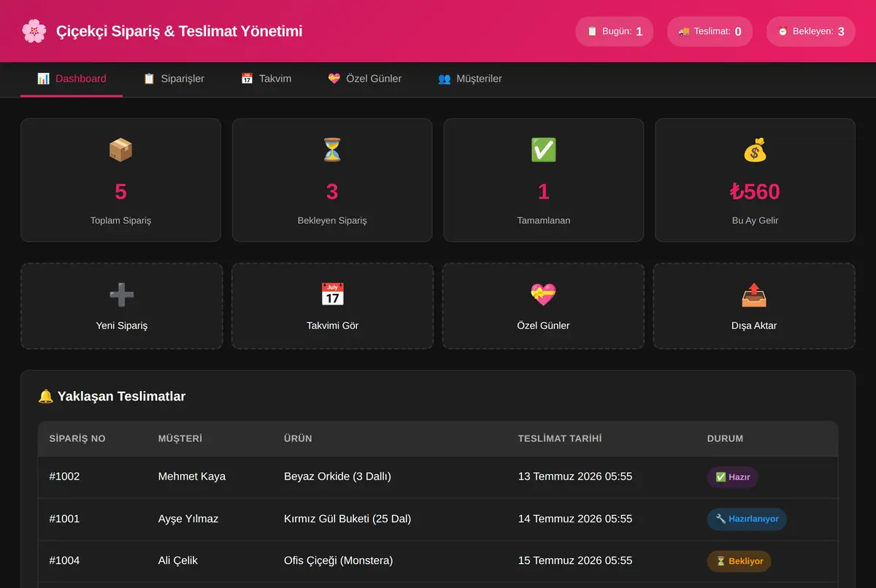Viewport: 876px width, 588px height.
Task: Click the Teslimat: 0 header badge
Action: point(710,31)
